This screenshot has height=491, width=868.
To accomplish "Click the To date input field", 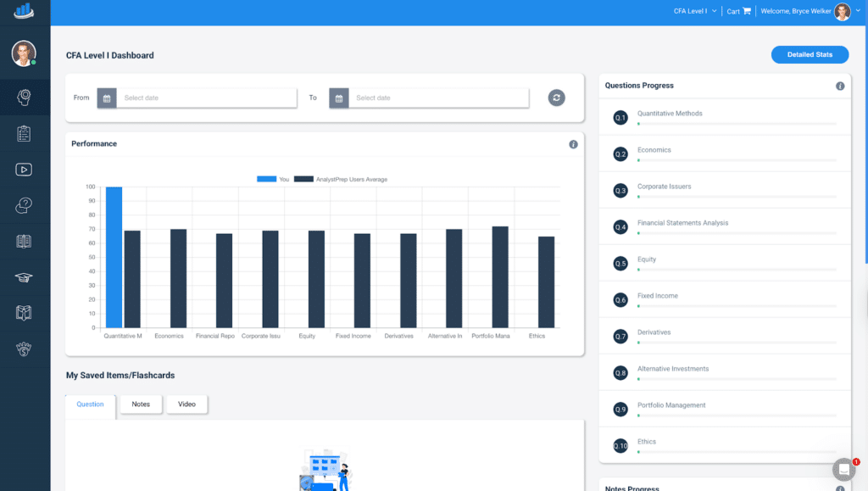I will click(440, 98).
